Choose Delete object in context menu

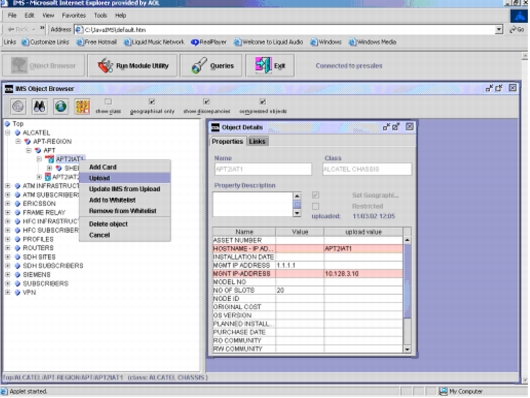124,224
